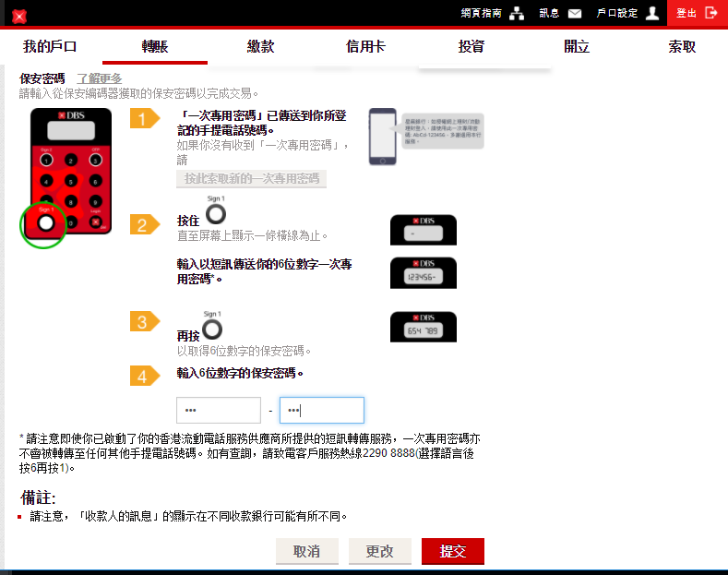Viewport: 728px width, 575px height.
Task: Open the sitemap icon beside 網頁指南
Action: click(x=517, y=13)
